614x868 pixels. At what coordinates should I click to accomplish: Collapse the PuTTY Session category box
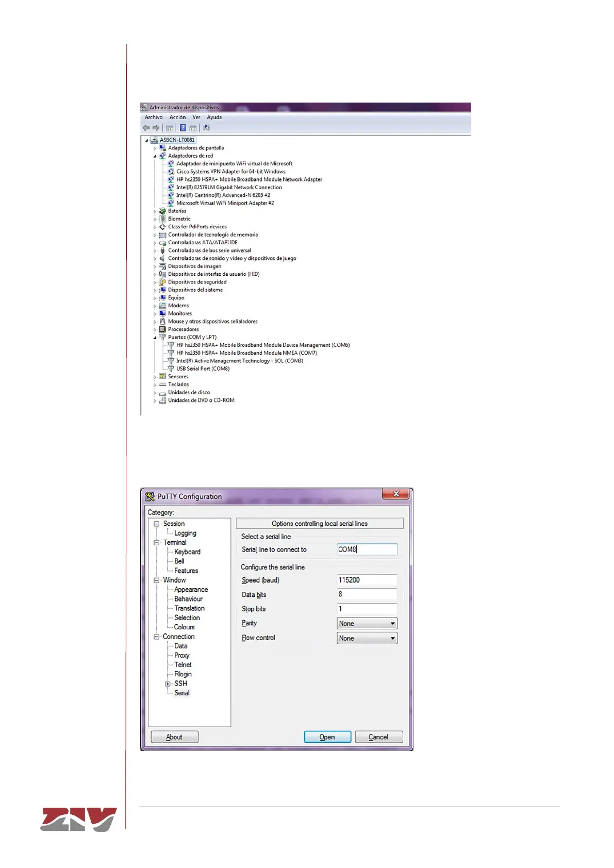[x=157, y=524]
